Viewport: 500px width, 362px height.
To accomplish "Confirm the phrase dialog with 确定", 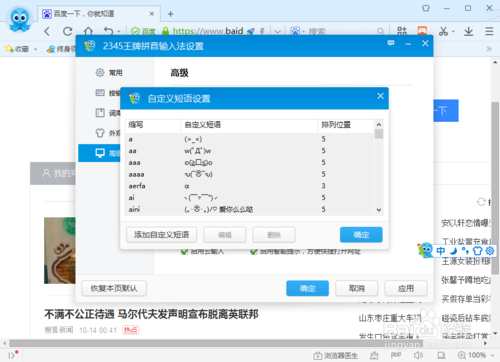I will tap(361, 235).
